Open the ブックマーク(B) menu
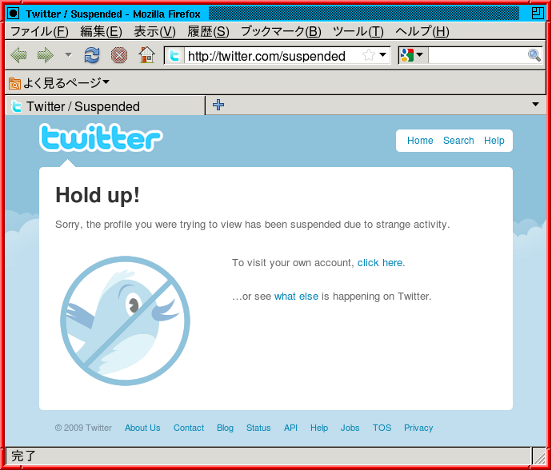The height and width of the screenshot is (470, 551). coord(281,32)
